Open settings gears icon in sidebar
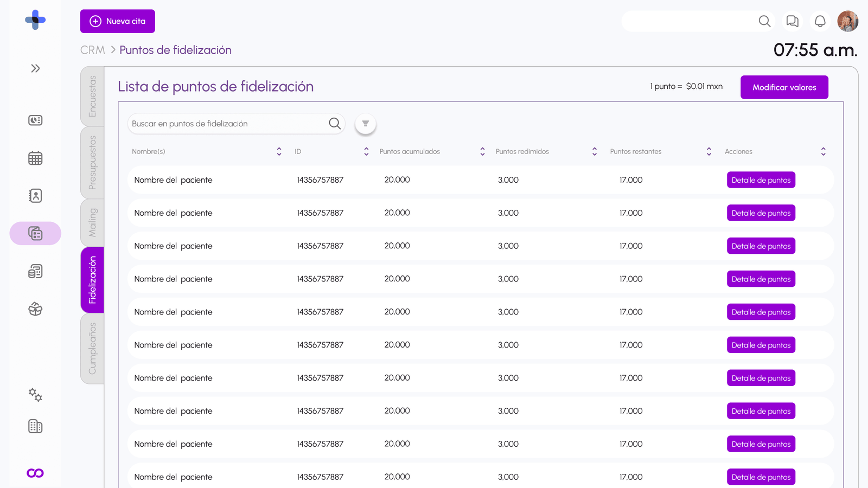 point(35,395)
